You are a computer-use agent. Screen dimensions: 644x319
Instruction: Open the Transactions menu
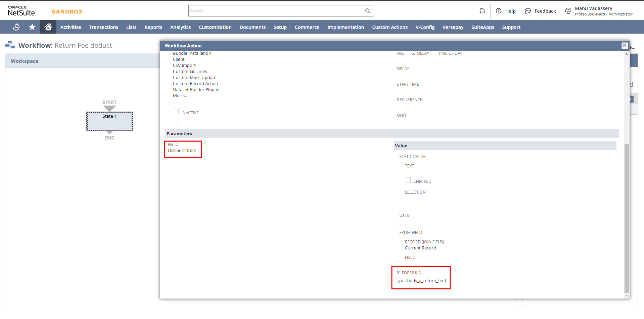(x=103, y=27)
